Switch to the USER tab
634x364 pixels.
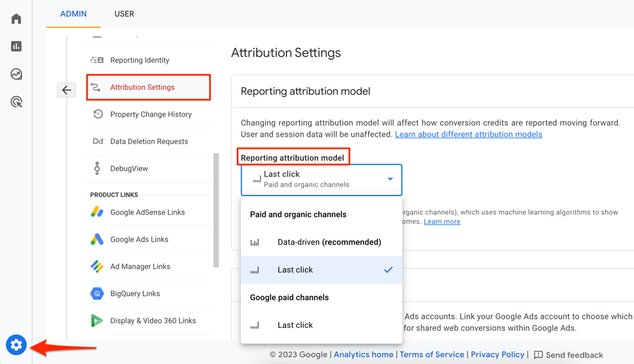click(x=124, y=14)
